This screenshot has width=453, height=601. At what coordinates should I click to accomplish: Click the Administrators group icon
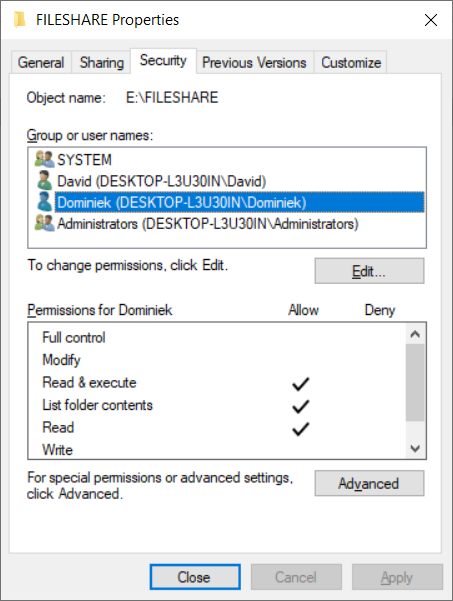click(44, 223)
